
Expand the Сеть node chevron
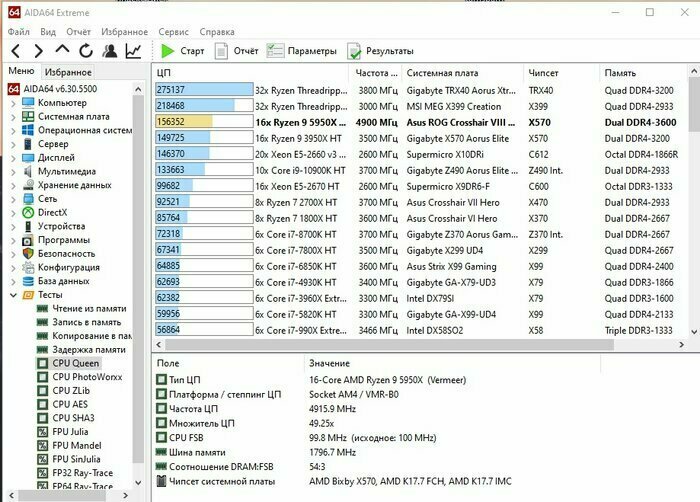click(13, 199)
